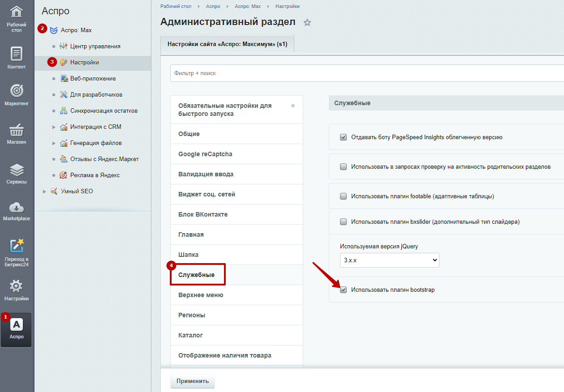Click the Интеграция с CRM chart icon

point(63,127)
